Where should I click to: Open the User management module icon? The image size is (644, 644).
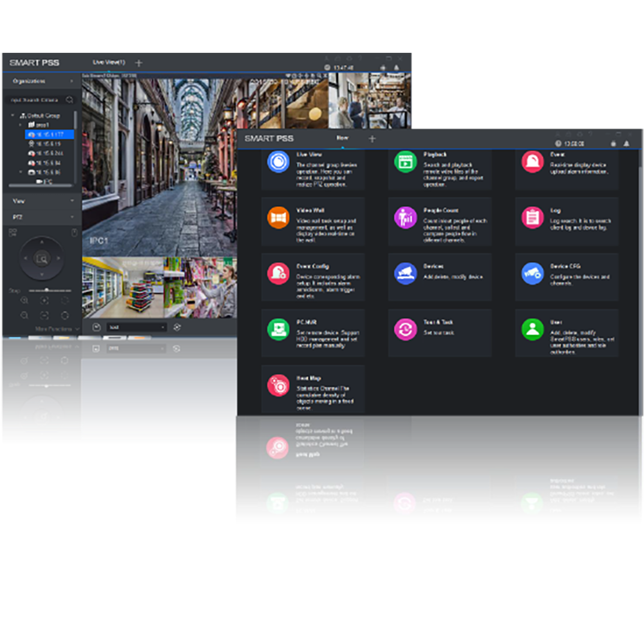pos(533,329)
